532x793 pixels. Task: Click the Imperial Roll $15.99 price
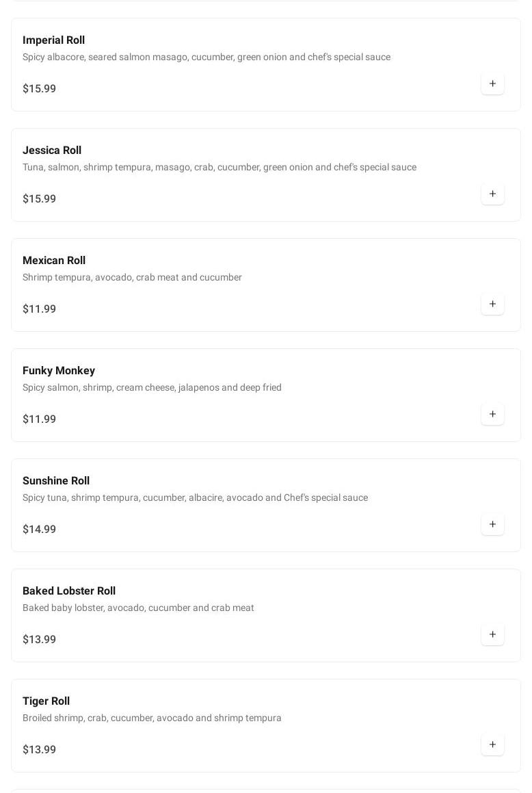click(x=40, y=89)
